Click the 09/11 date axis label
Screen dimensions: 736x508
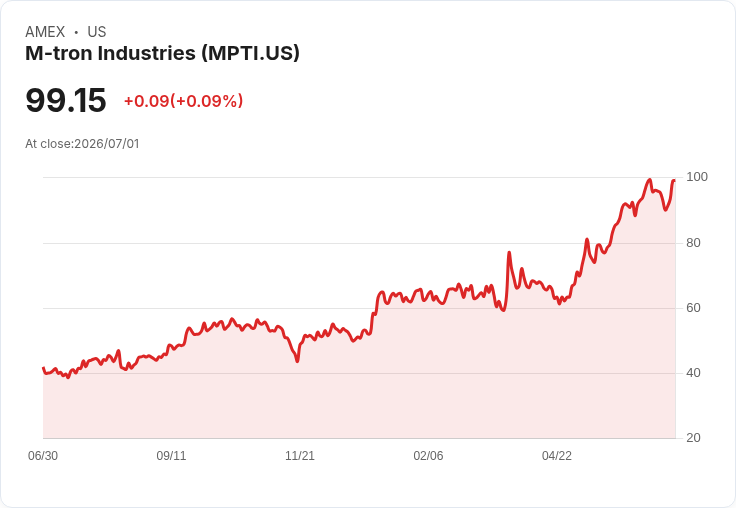171,455
